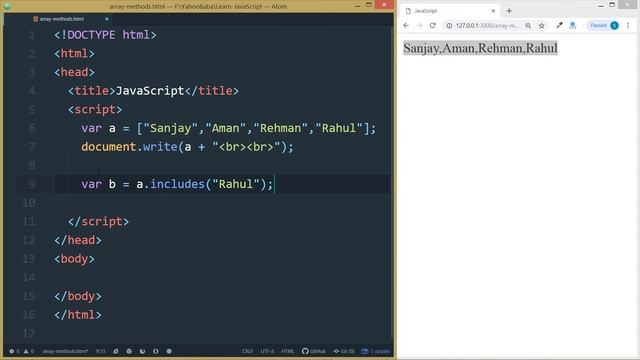Click line number 6 in the gutter
Screen dimensions: 640x360
(x=31, y=128)
